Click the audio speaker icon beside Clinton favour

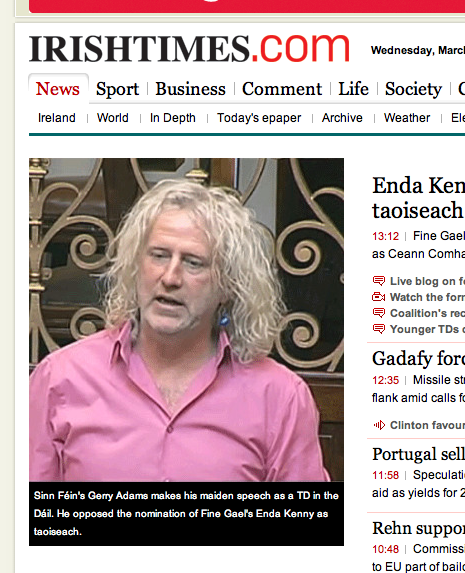coord(379,425)
